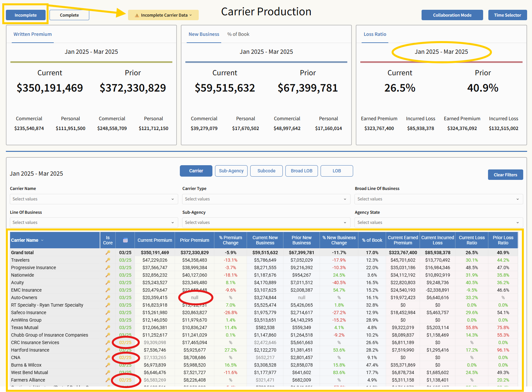Click the calendar icon in table header

[125, 240]
